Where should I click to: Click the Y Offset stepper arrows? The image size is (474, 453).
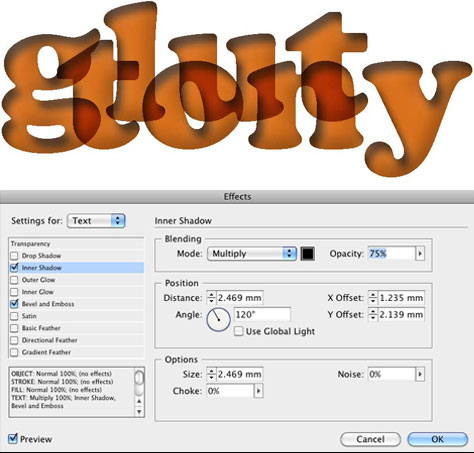[373, 315]
